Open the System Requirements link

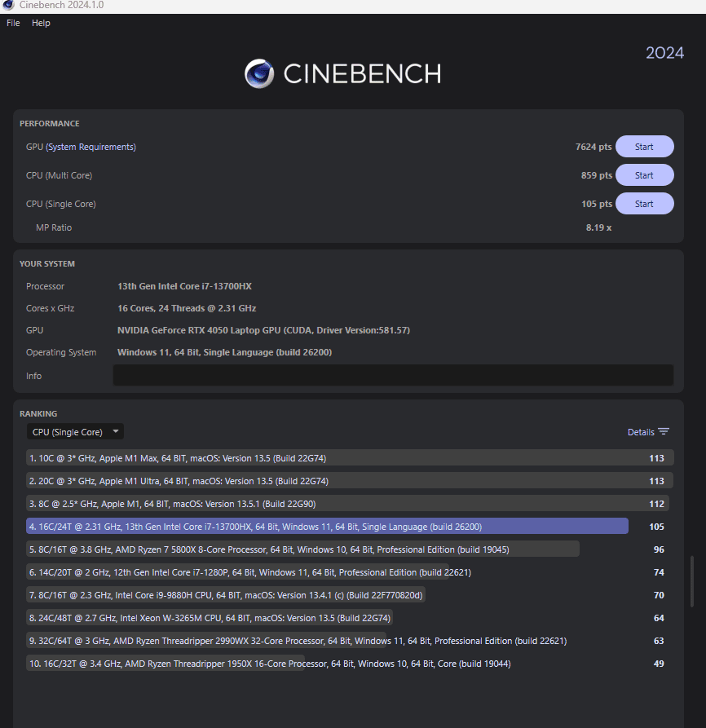click(90, 147)
